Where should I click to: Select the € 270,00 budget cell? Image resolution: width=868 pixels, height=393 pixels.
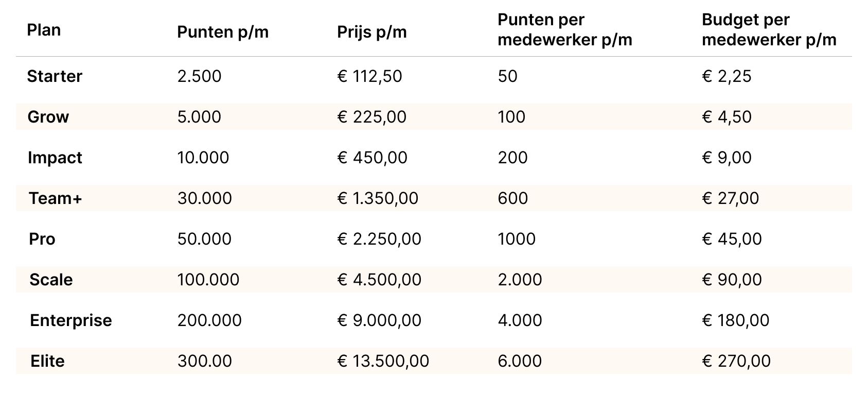pyautogui.click(x=736, y=361)
